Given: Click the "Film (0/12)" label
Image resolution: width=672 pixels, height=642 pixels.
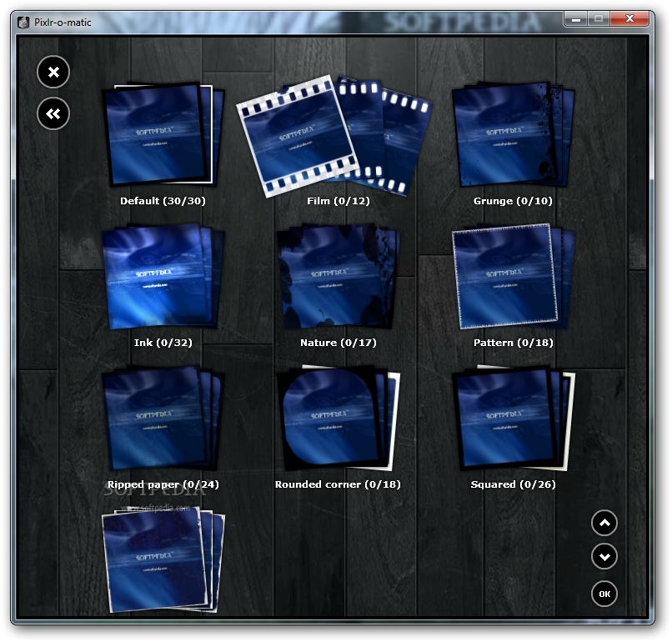Looking at the screenshot, I should coord(339,201).
